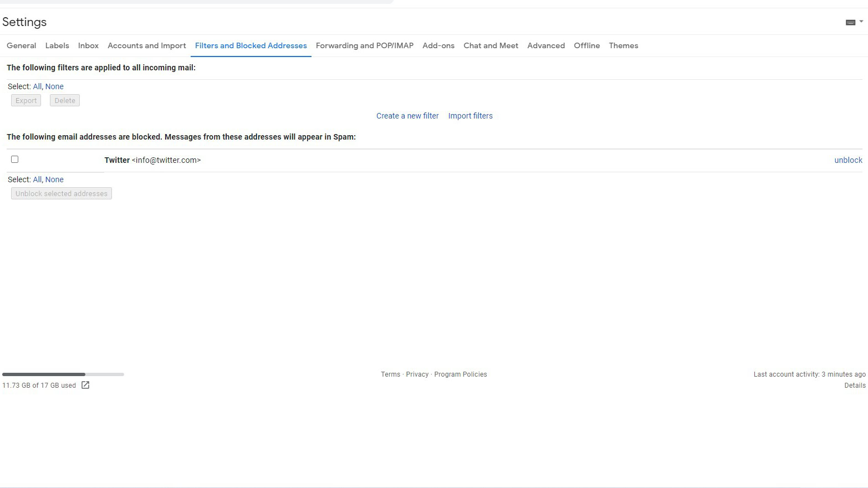Screen dimensions: 868x488
Task: Select All in the filters list
Action: point(37,86)
